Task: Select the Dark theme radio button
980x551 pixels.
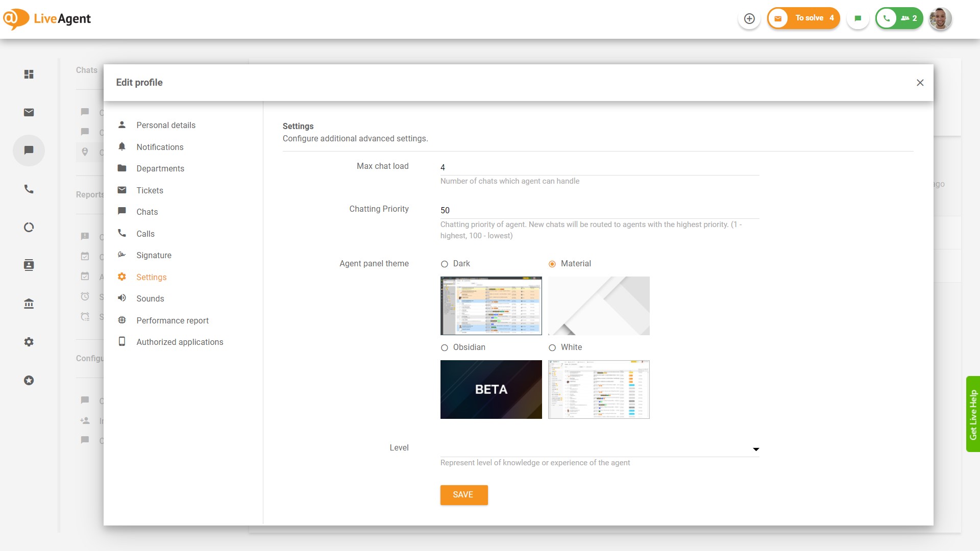Action: coord(444,263)
